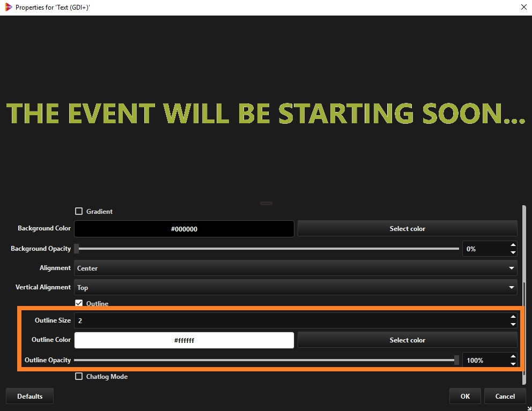Viewport: 532px width, 411px height.
Task: Increase Outline Opacity with up arrow
Action: click(513, 356)
